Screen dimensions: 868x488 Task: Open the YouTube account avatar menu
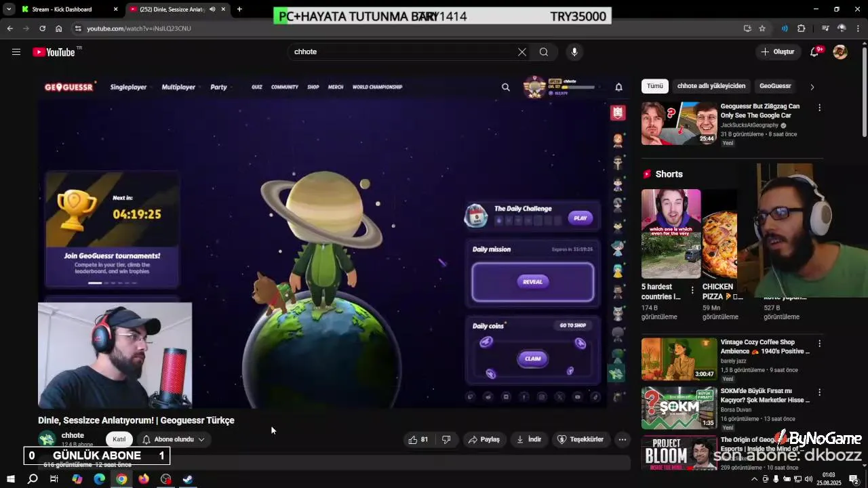(x=840, y=52)
